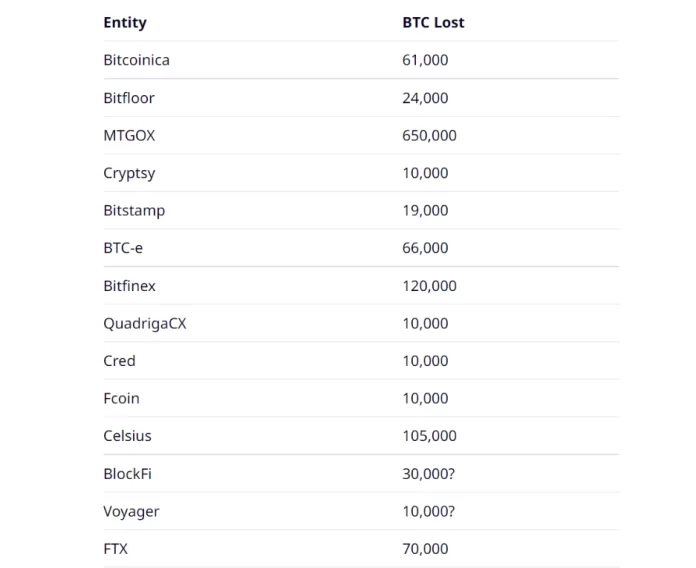The width and height of the screenshot is (696, 568).
Task: Click the BlockFi 30,000? value
Action: click(x=428, y=473)
